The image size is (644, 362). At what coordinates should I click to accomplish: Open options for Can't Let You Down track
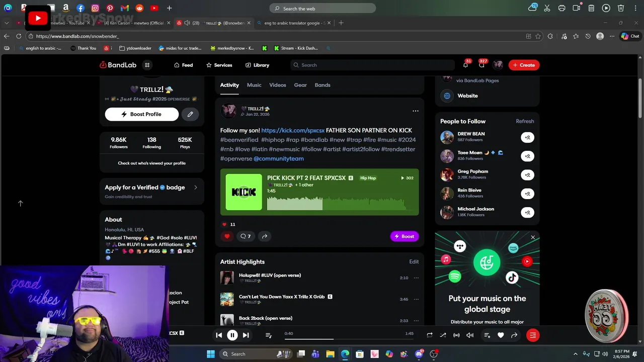416,299
